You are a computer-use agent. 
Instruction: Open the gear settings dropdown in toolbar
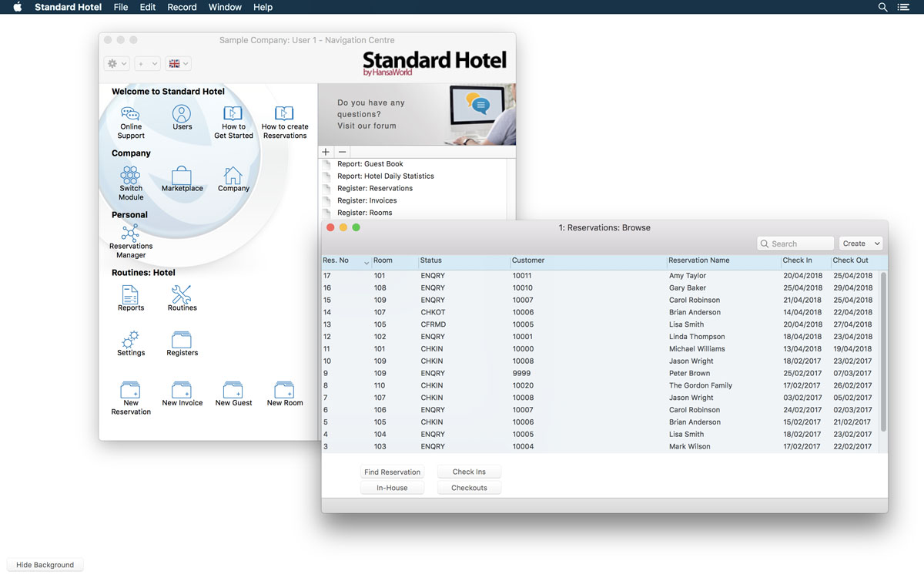(118, 64)
